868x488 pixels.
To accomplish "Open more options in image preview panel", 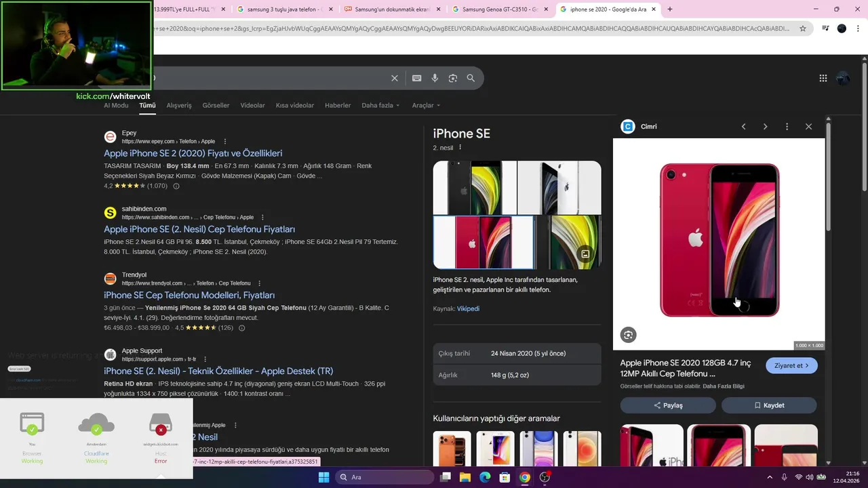I will tap(787, 127).
